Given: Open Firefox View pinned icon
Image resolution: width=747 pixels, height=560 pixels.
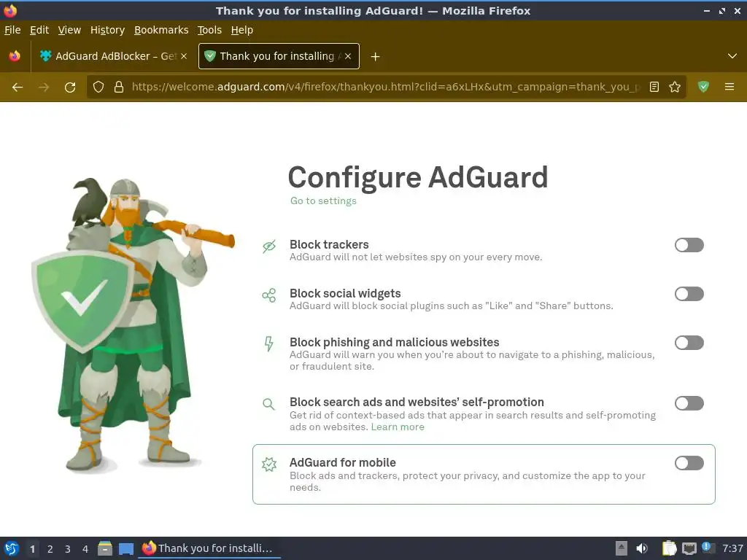Looking at the screenshot, I should [15, 56].
